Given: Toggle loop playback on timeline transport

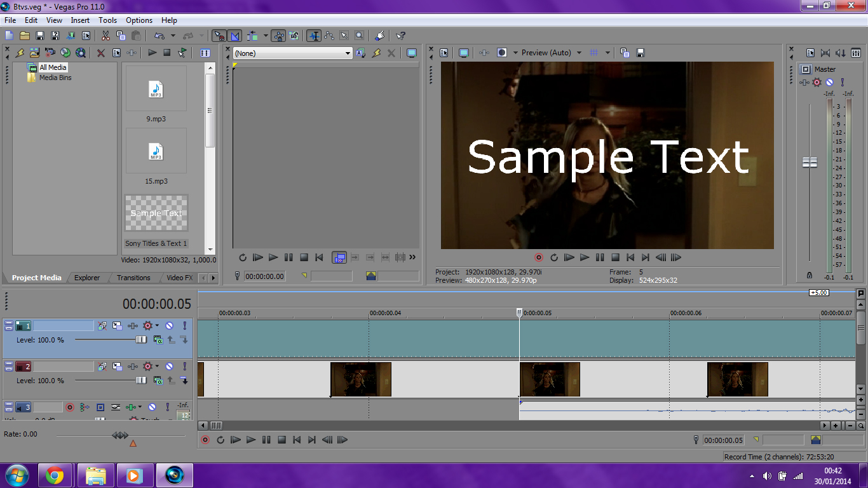Looking at the screenshot, I should point(220,440).
